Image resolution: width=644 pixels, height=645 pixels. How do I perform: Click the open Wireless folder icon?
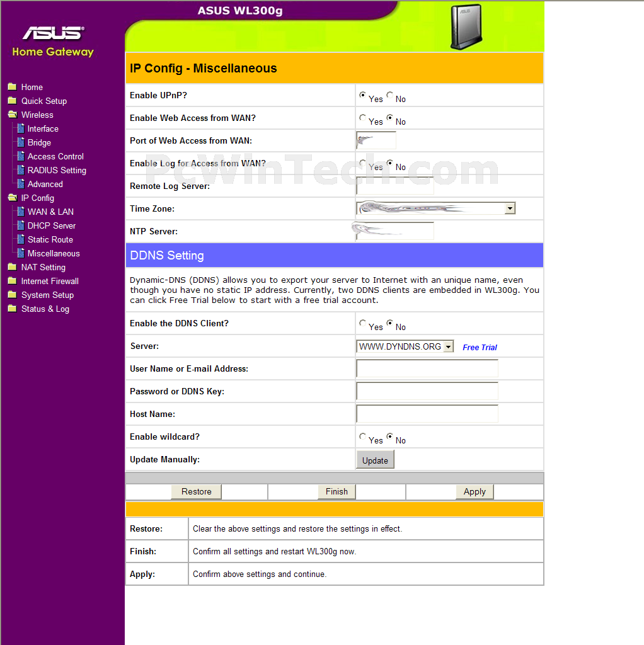[13, 115]
